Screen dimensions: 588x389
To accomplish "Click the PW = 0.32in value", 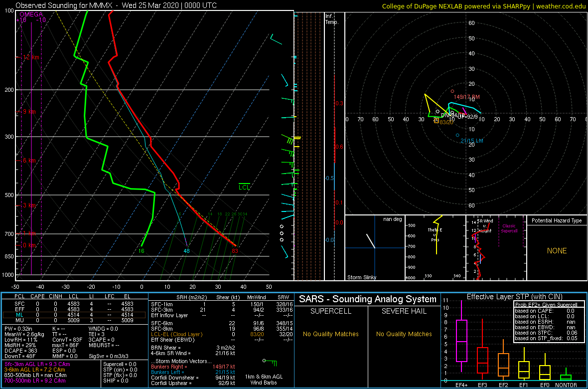I will [19, 329].
